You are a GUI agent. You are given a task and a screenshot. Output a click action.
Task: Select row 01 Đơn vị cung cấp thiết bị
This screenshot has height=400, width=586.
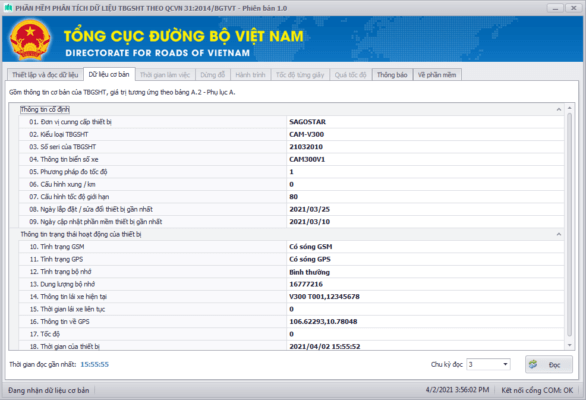[x=292, y=122]
